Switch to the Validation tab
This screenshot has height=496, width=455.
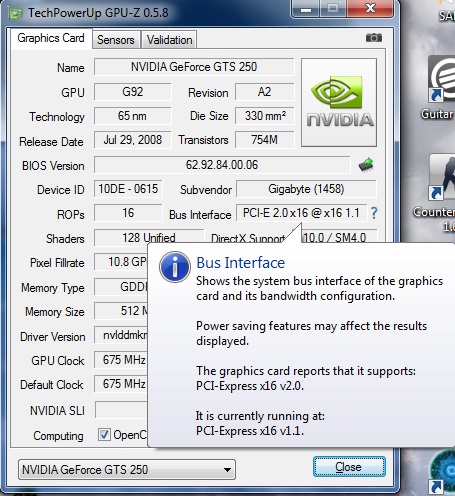[169, 40]
